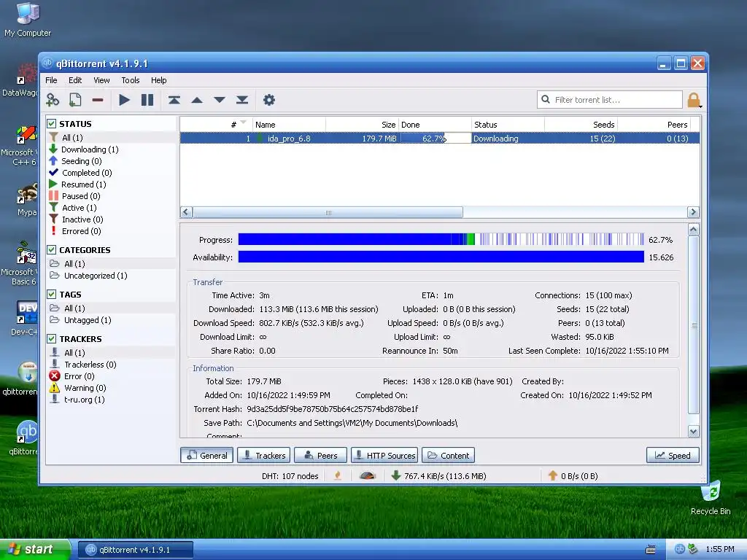Switch to the General tab
The width and height of the screenshot is (747, 560).
point(206,455)
